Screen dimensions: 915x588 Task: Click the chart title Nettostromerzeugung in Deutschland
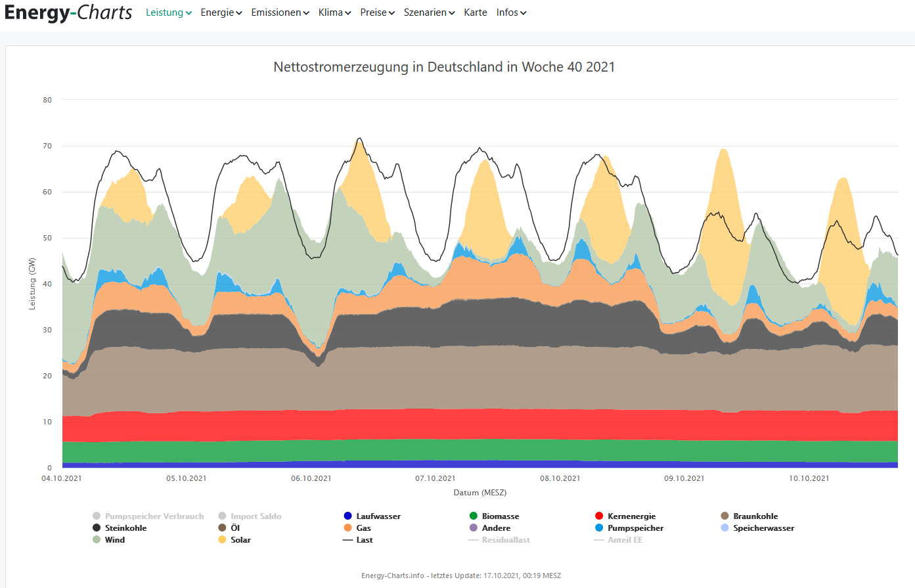click(x=444, y=67)
